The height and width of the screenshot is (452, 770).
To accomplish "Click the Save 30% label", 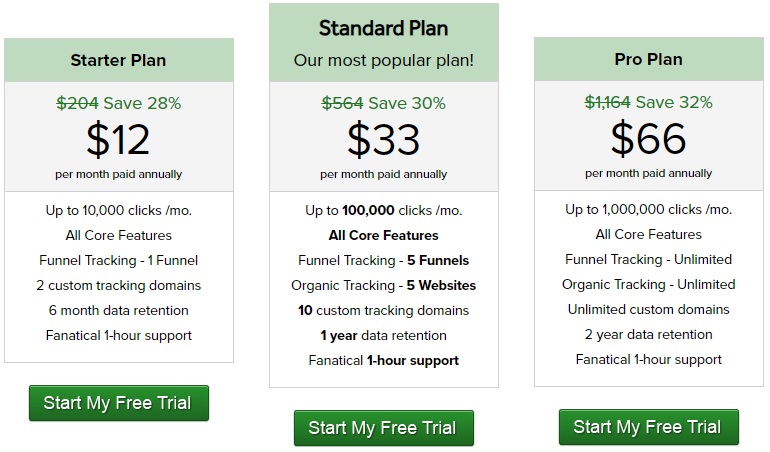I will [407, 103].
